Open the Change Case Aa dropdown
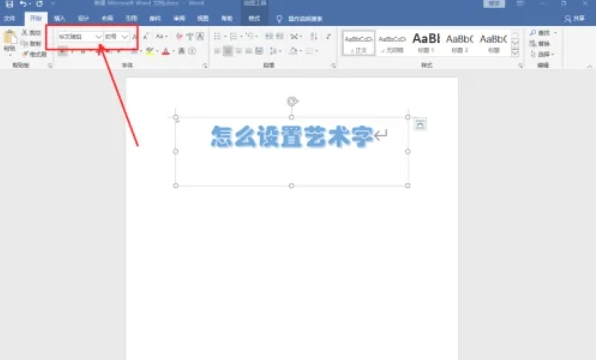Image resolution: width=597 pixels, height=360 pixels. click(161, 37)
